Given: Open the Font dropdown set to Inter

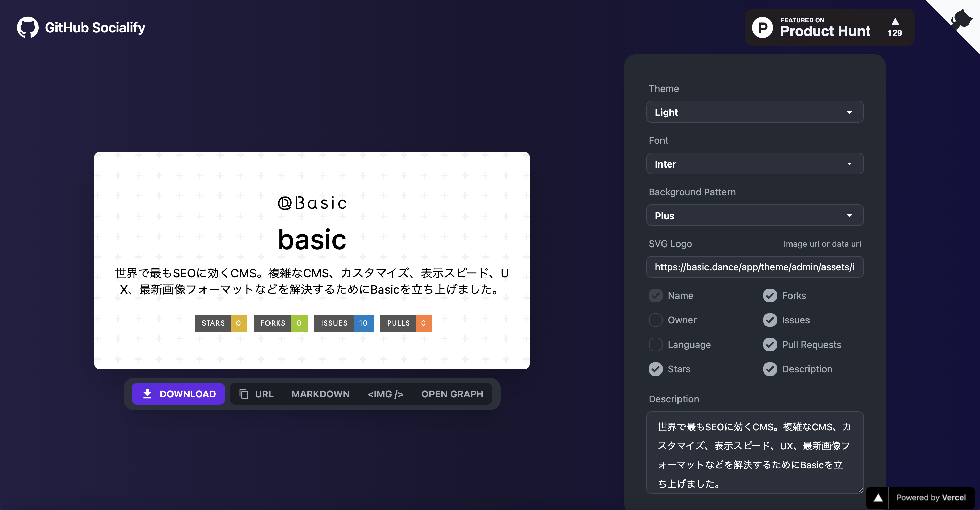Looking at the screenshot, I should [x=755, y=164].
